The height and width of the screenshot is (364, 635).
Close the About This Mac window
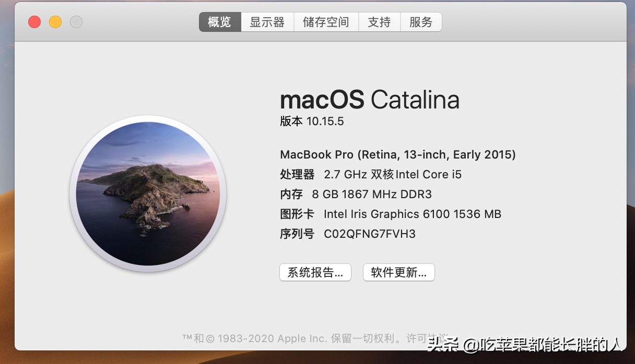[x=34, y=22]
